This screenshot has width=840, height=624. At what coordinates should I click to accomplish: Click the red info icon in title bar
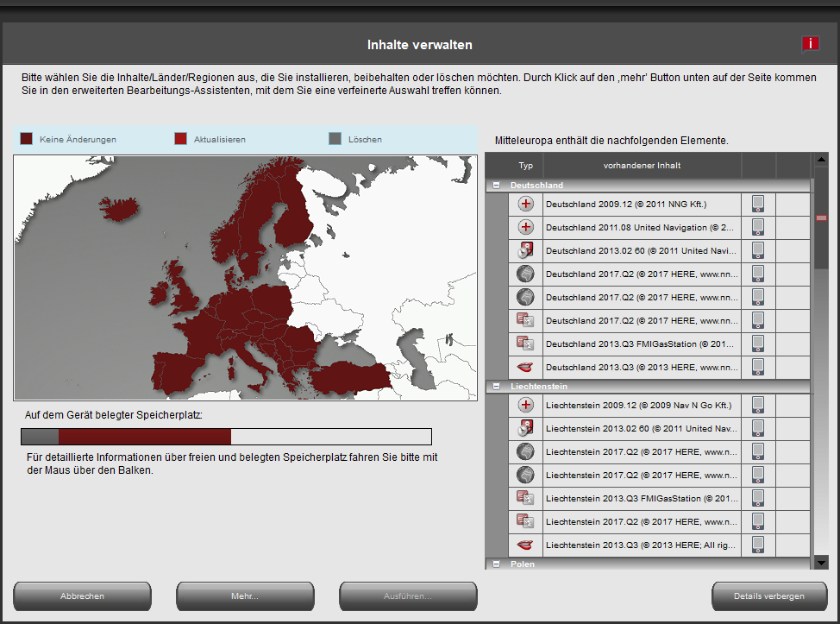[x=810, y=44]
